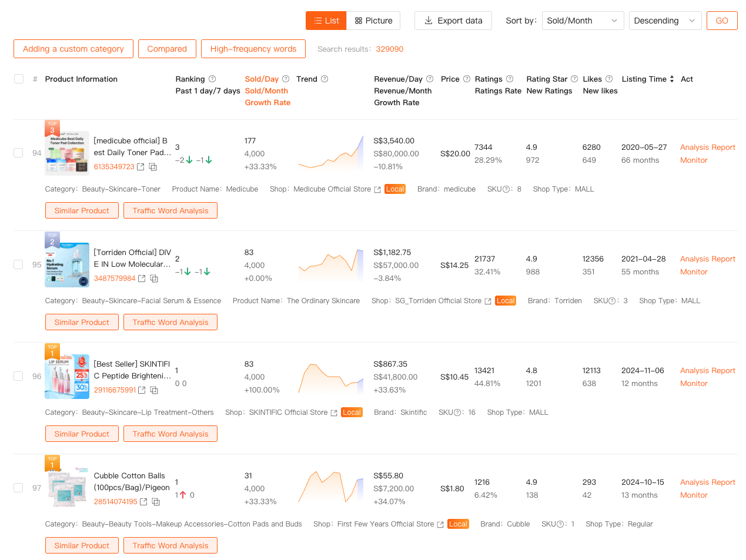746x560 pixels.
Task: Click the Export data button
Action: coord(453,21)
